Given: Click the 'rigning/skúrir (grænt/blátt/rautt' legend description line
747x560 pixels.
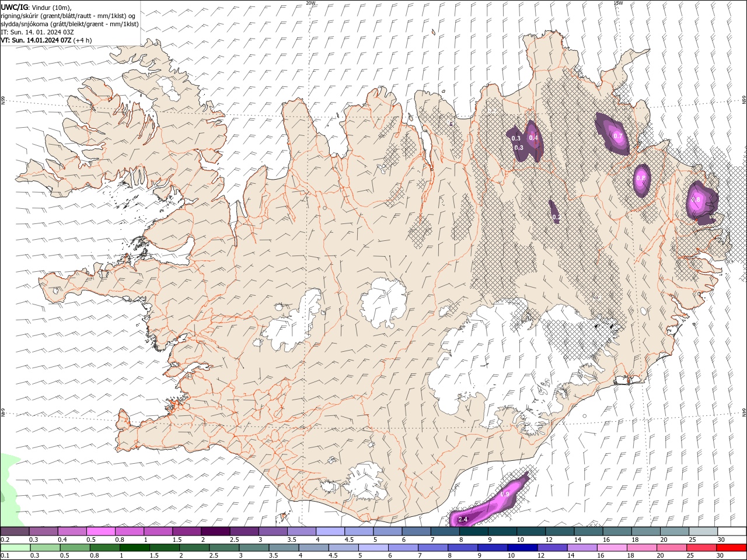Looking at the screenshot, I should click(x=69, y=15).
